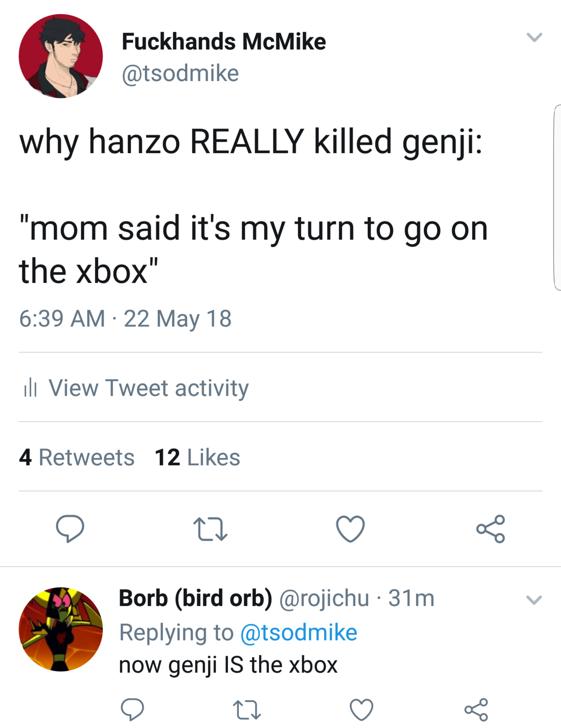Click the @tsodmike mention in the reply
This screenshot has width=561, height=728.
pyautogui.click(x=299, y=632)
